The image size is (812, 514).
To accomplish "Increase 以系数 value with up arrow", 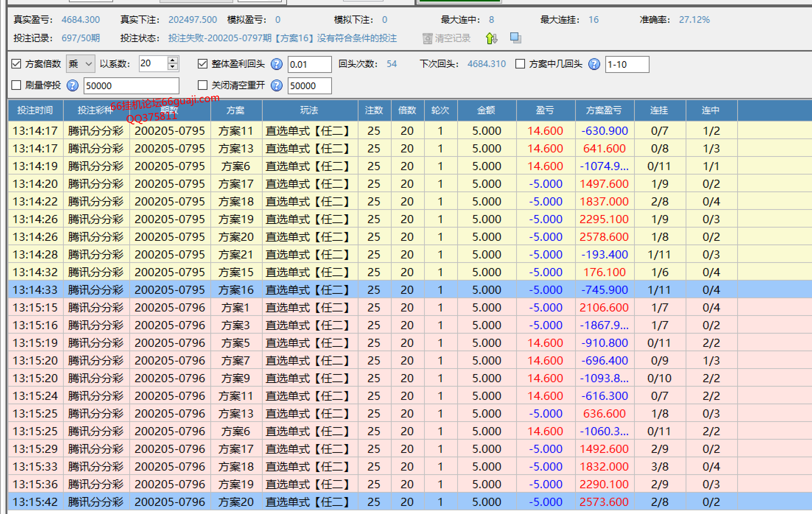I will click(172, 60).
